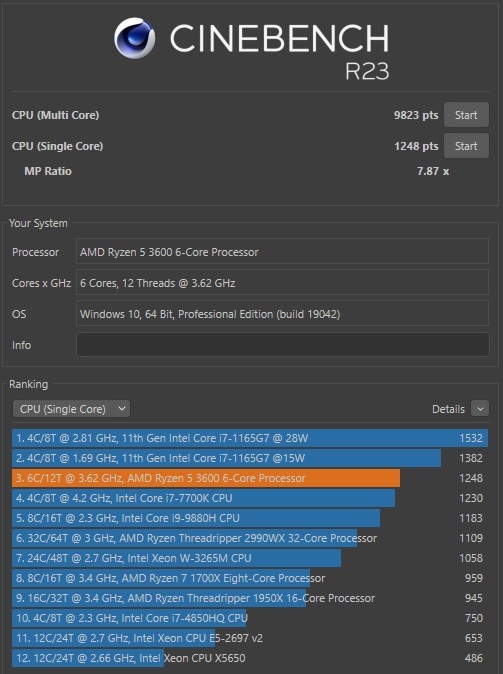Click the Details label in the Ranking section

tap(448, 409)
